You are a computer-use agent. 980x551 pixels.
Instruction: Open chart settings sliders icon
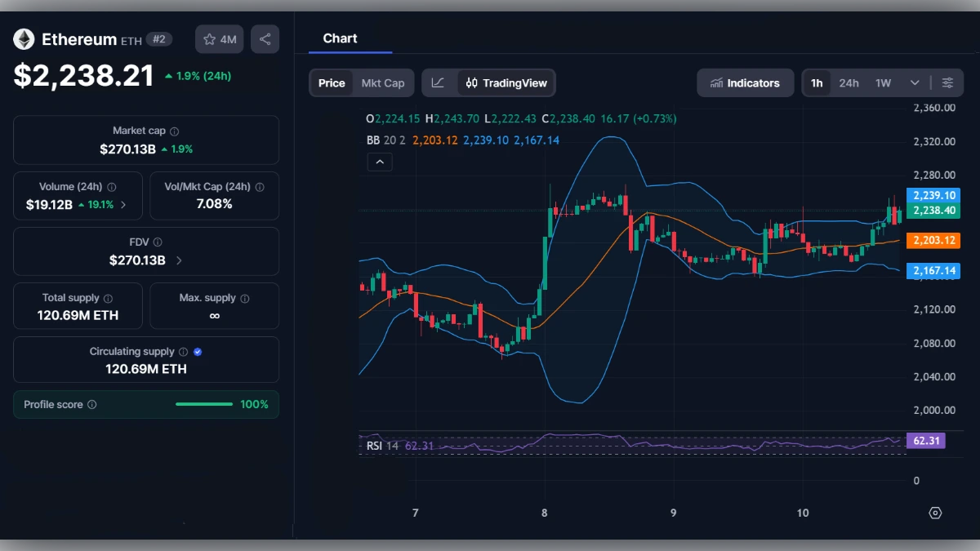(947, 82)
